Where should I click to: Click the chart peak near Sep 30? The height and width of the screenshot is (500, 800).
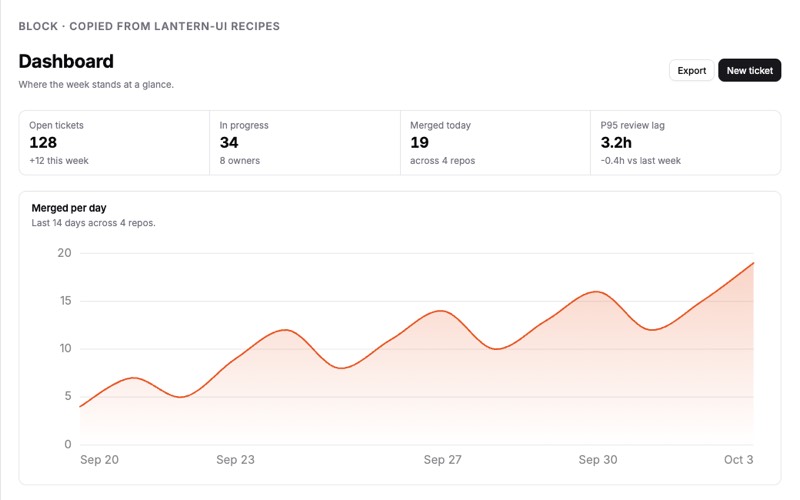point(596,292)
